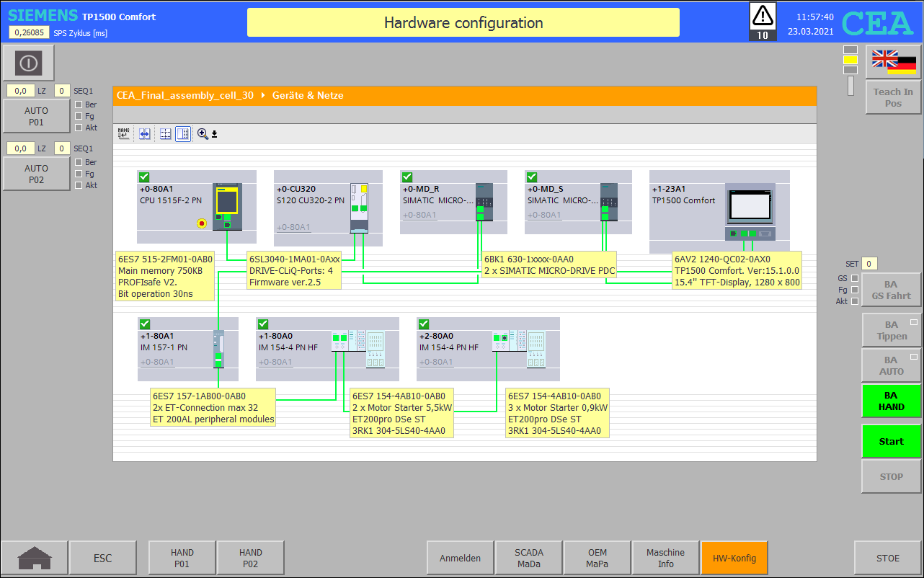Click the zoom-in magnifier tool
The image size is (924, 578).
click(x=203, y=134)
